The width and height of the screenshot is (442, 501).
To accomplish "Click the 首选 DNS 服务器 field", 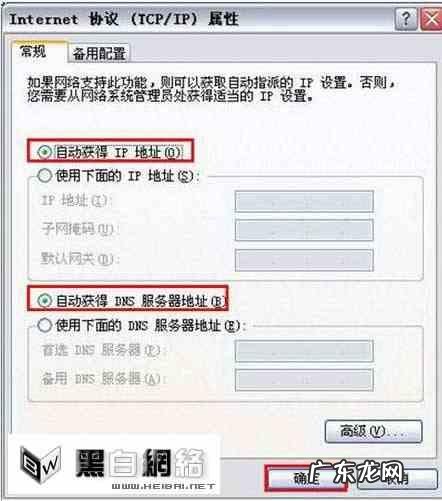I will coord(304,351).
